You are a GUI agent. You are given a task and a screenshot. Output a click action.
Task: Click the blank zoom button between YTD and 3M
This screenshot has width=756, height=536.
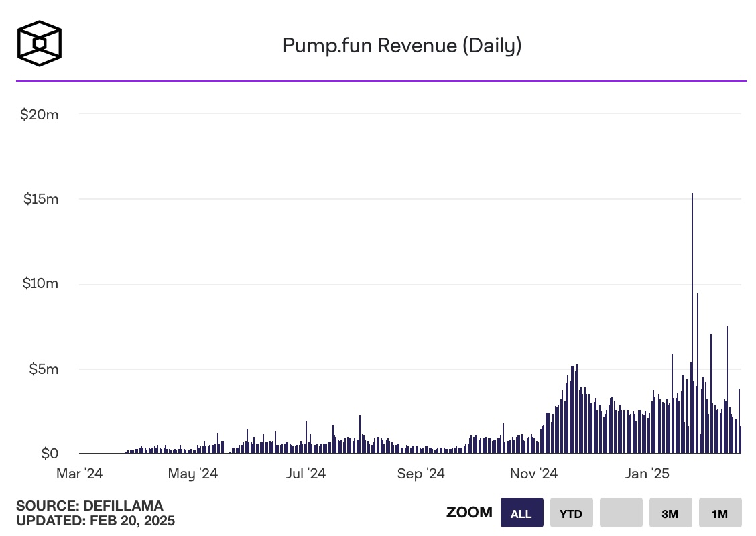[x=621, y=513]
